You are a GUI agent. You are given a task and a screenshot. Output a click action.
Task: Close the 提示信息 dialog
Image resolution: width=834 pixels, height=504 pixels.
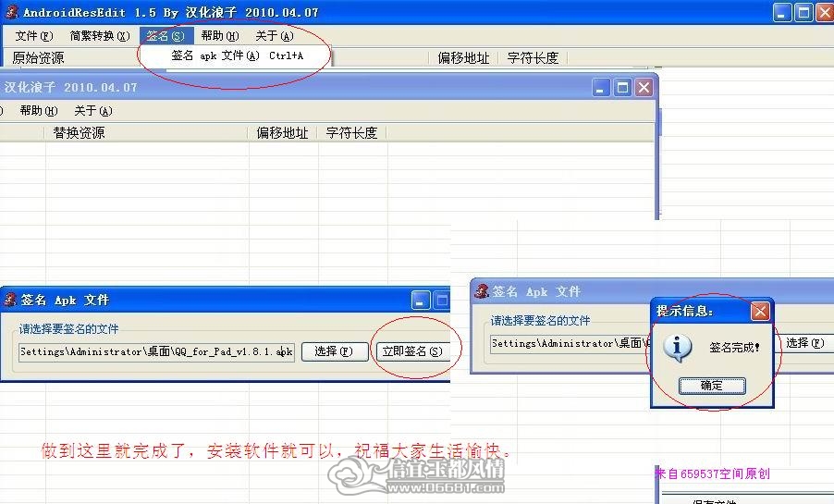coord(760,311)
